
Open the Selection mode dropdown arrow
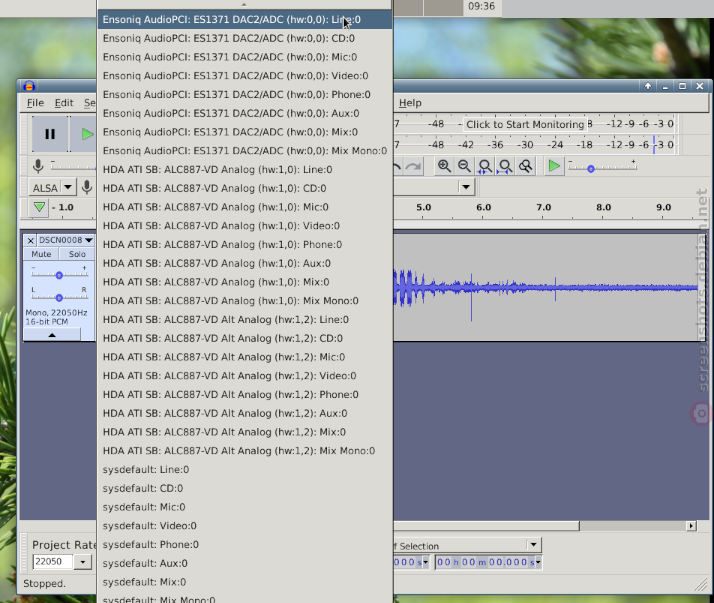tap(533, 545)
